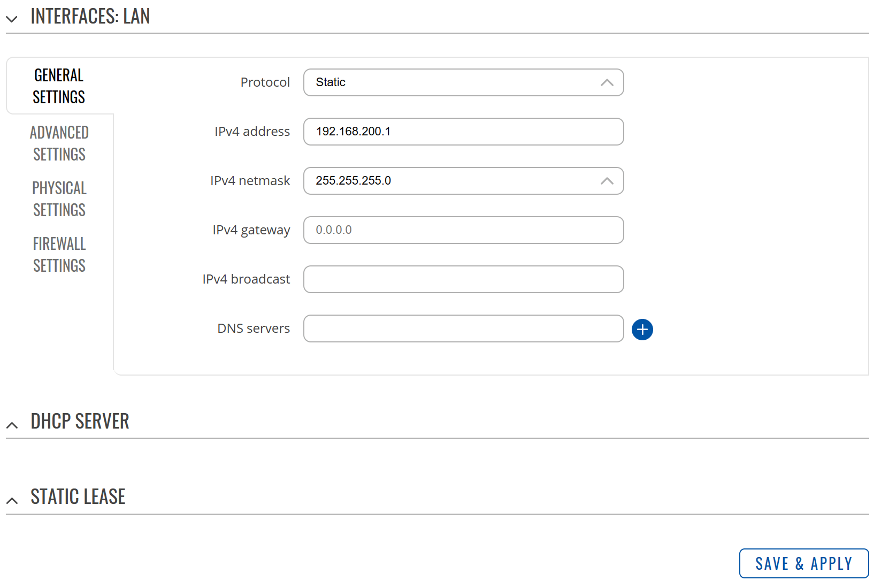Collapse the netmask options via chevron
Image resolution: width=881 pixels, height=588 pixels.
coord(607,181)
